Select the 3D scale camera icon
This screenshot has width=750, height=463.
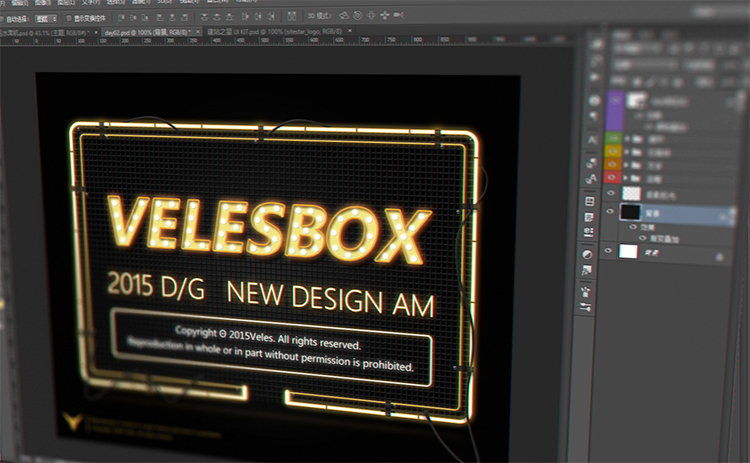[x=398, y=15]
